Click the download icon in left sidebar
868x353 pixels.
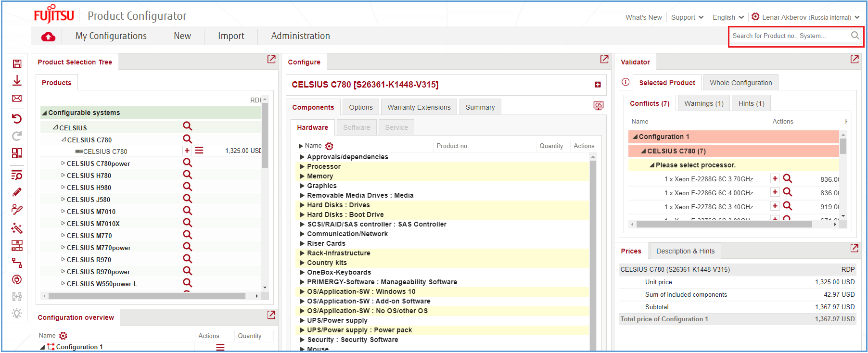[17, 80]
